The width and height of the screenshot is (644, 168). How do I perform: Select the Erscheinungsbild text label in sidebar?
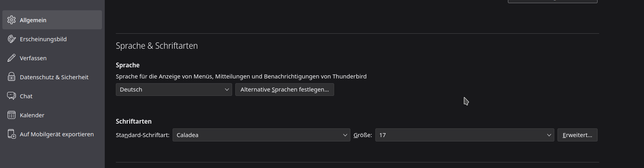point(43,39)
